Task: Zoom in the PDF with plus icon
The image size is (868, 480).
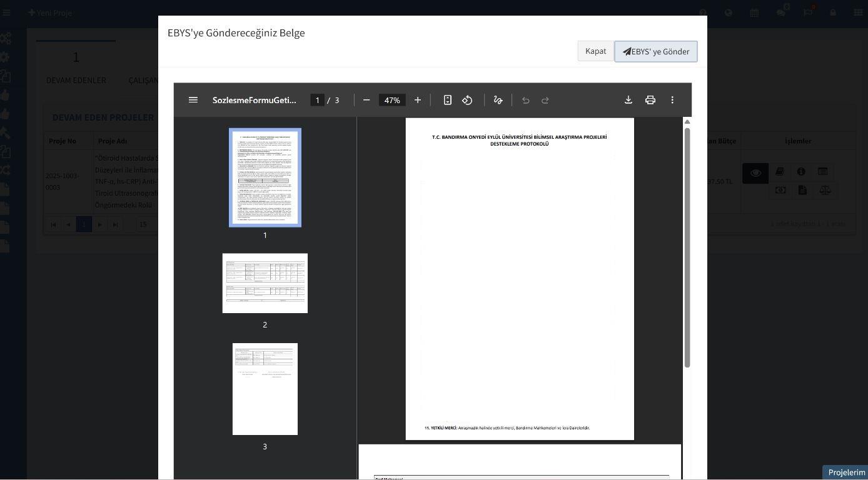Action: tap(418, 100)
